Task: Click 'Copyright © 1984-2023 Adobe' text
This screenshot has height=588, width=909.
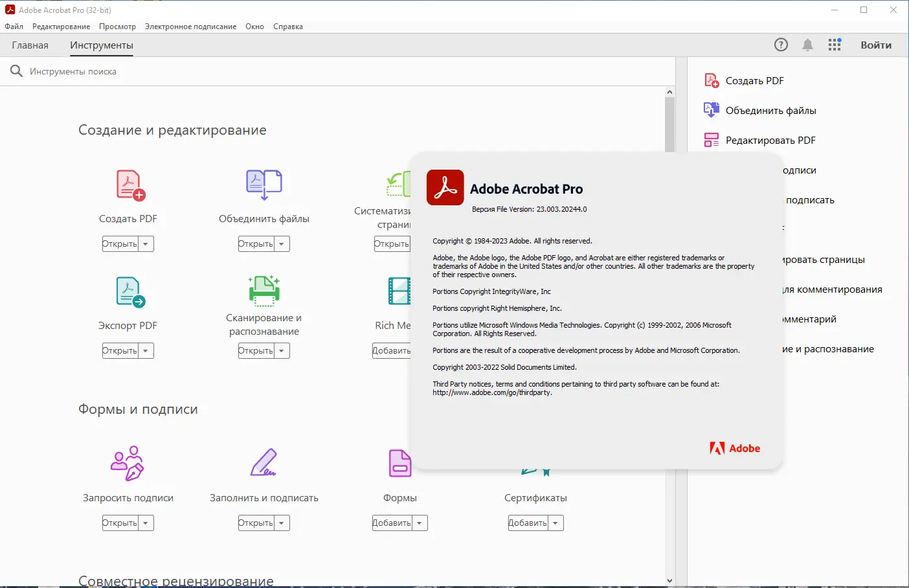Action: (x=512, y=241)
